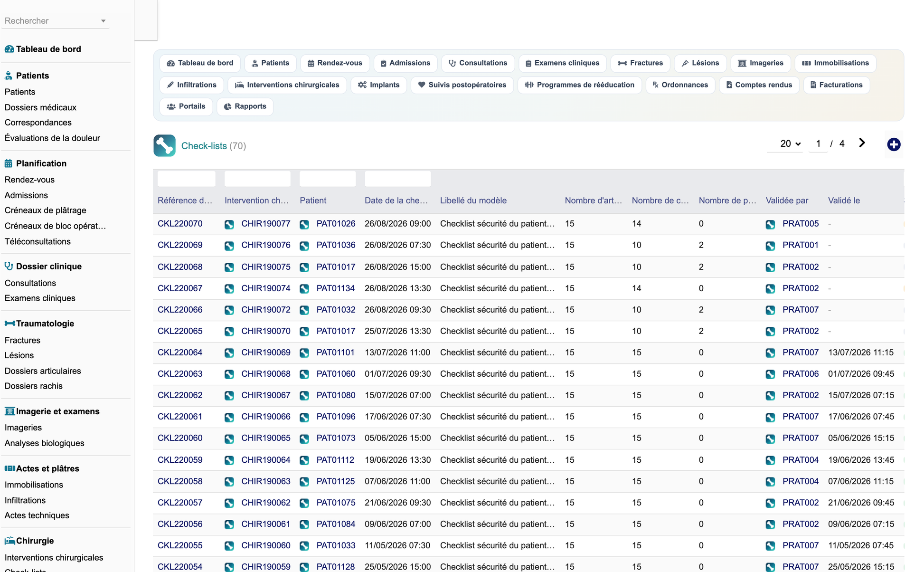
Task: Click the icon beside PAT01075
Action: [x=304, y=503]
